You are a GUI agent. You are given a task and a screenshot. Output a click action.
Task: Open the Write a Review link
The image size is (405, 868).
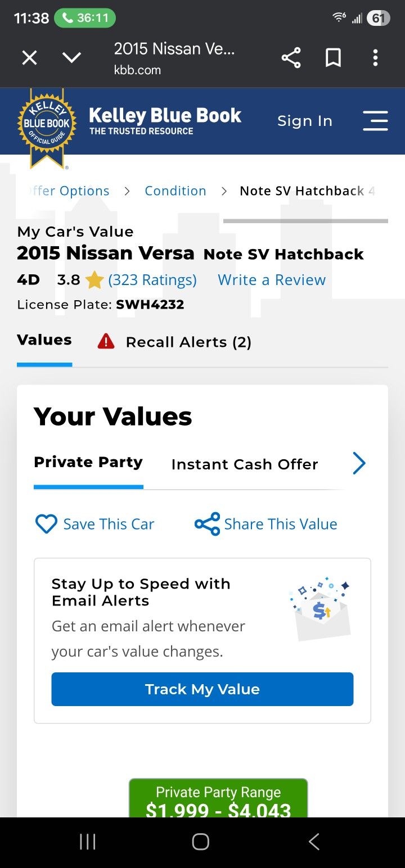click(271, 279)
